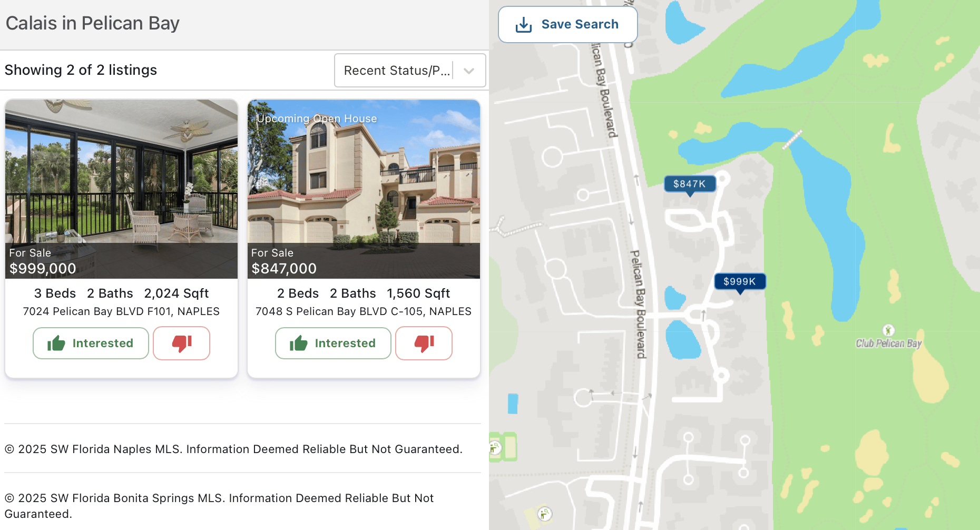The width and height of the screenshot is (980, 530).
Task: Click the $999,000 price label
Action: 43,269
